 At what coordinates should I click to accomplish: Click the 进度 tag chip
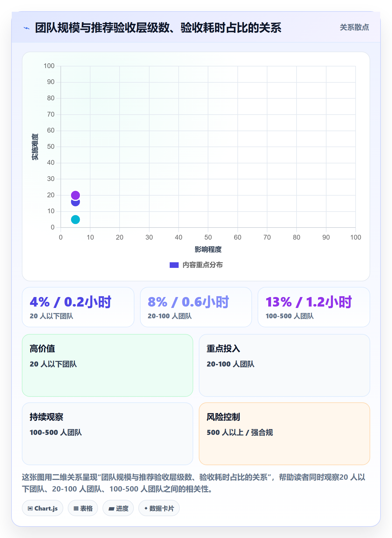pos(118,508)
